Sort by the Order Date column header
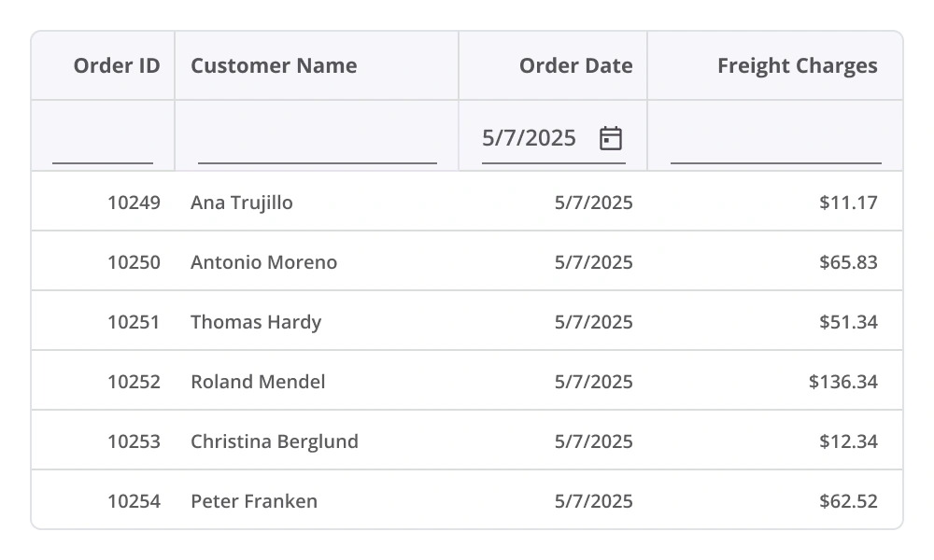Viewport: 934px width, 560px height. point(575,65)
